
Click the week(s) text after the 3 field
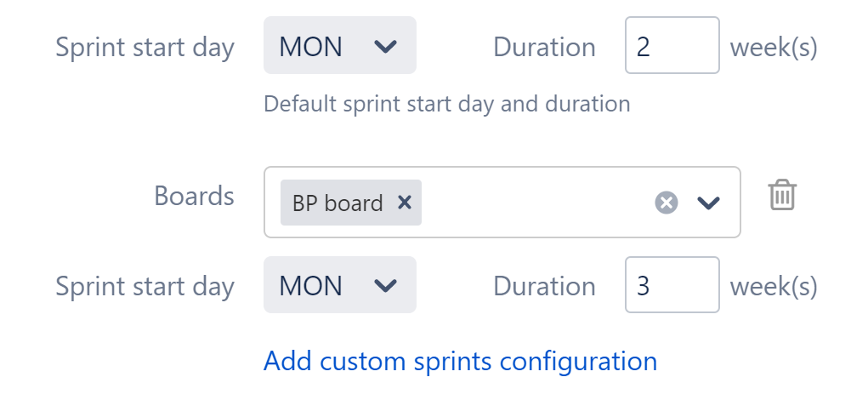click(x=774, y=287)
